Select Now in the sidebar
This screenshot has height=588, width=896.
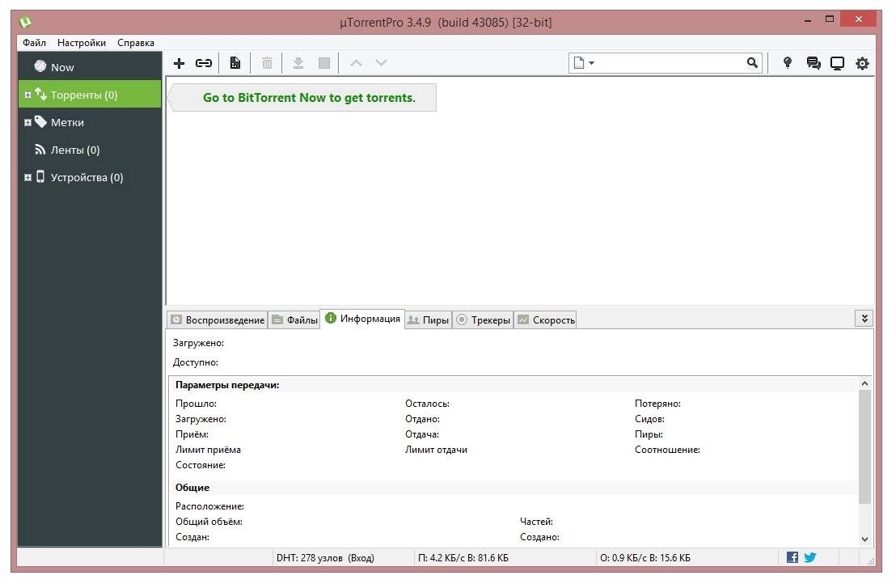point(91,67)
